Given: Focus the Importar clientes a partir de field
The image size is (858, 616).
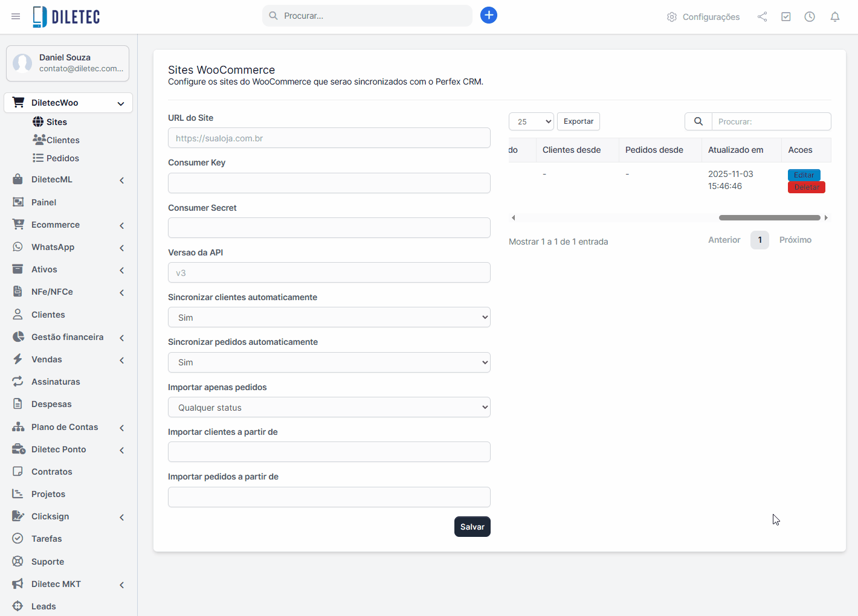Looking at the screenshot, I should coord(329,452).
